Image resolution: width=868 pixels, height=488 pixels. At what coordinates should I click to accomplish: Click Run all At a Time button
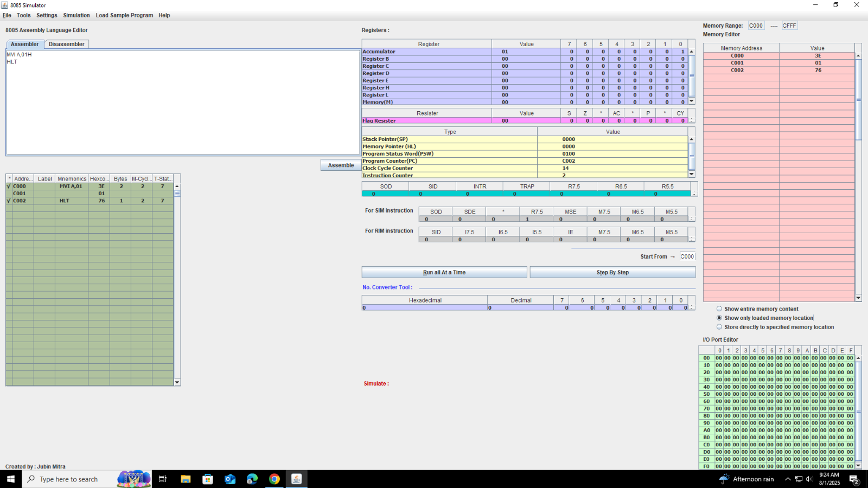point(444,272)
